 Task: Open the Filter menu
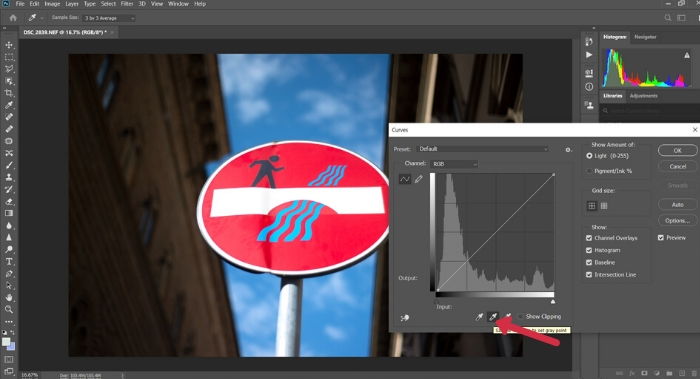click(x=127, y=4)
